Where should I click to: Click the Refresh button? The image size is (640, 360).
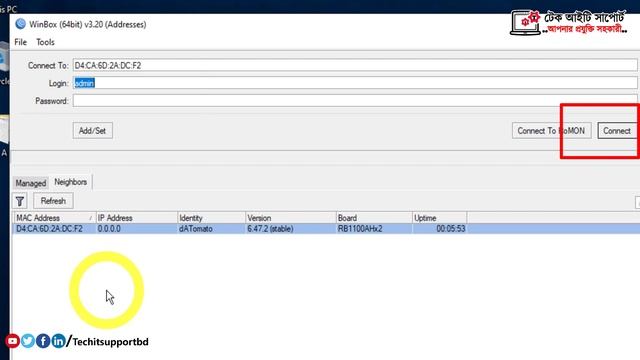(x=53, y=201)
